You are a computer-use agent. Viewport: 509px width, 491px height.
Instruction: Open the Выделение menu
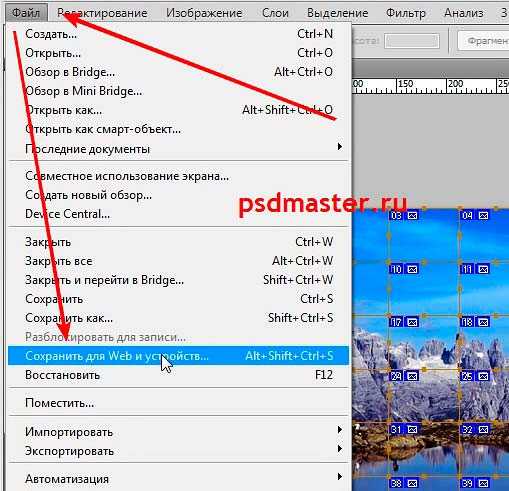click(338, 13)
